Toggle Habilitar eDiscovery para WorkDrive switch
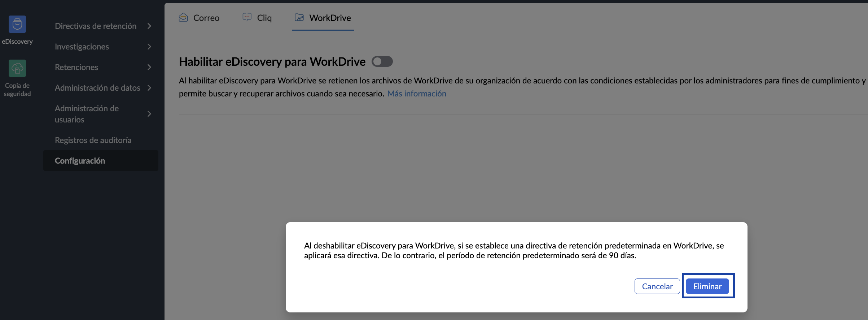 [382, 62]
